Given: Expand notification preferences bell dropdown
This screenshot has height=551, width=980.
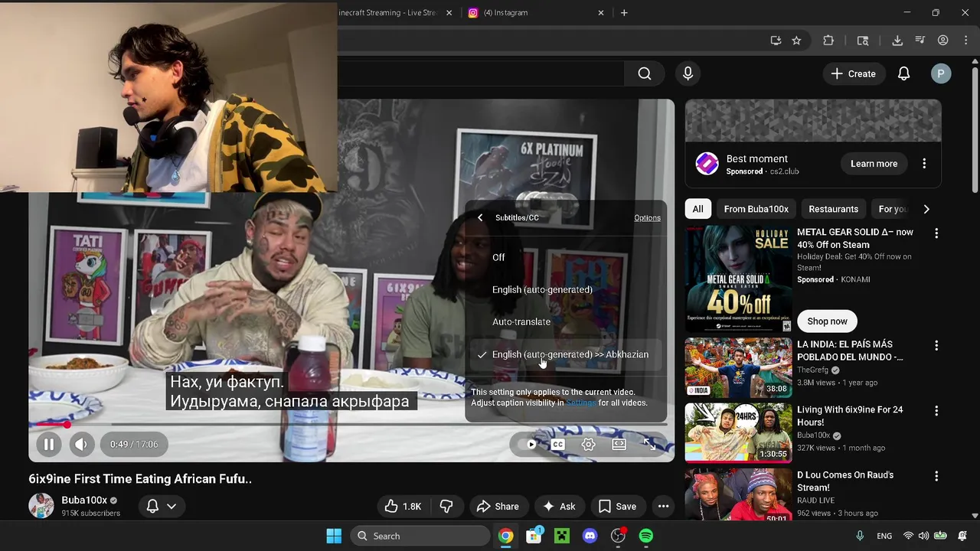Looking at the screenshot, I should [162, 506].
